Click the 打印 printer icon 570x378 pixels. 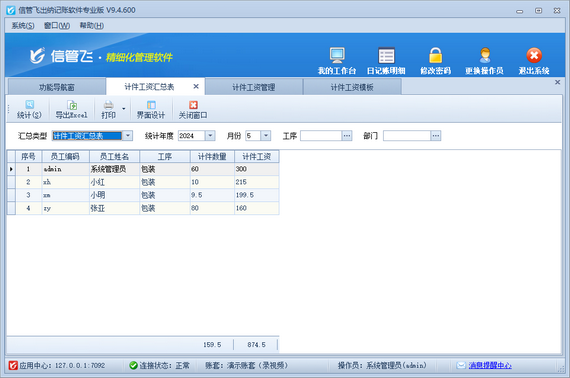[x=108, y=110]
